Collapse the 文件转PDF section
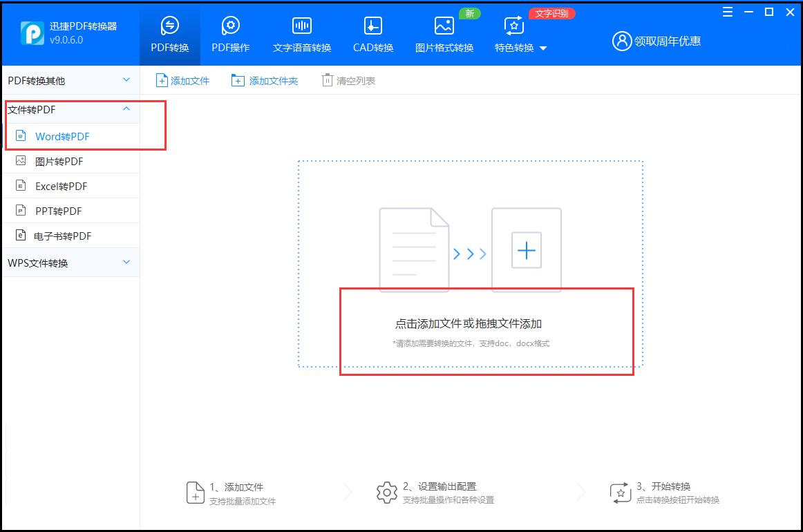The height and width of the screenshot is (532, 803). 126,110
